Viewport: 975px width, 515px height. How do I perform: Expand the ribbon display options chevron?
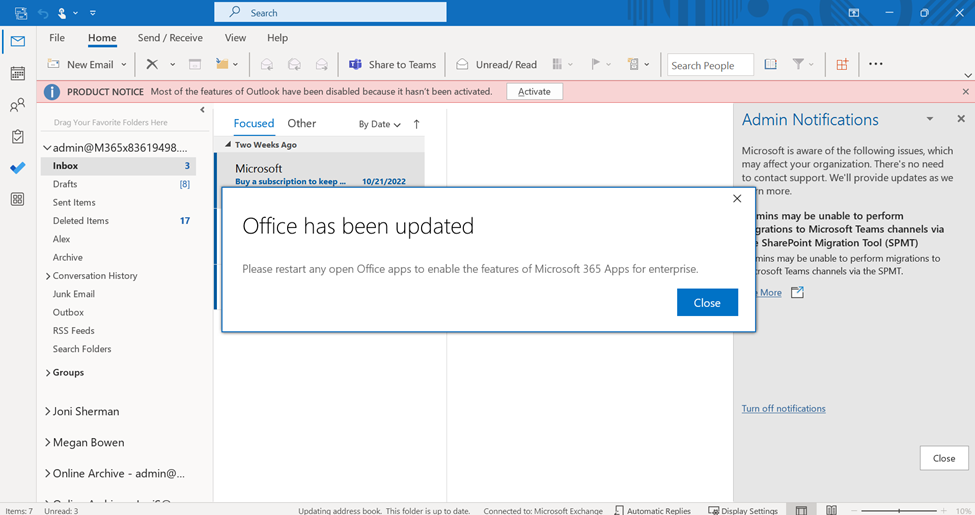point(968,75)
